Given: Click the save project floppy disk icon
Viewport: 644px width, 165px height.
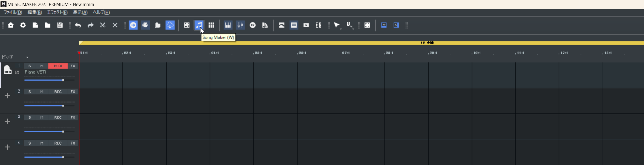Looking at the screenshot, I should (x=60, y=25).
